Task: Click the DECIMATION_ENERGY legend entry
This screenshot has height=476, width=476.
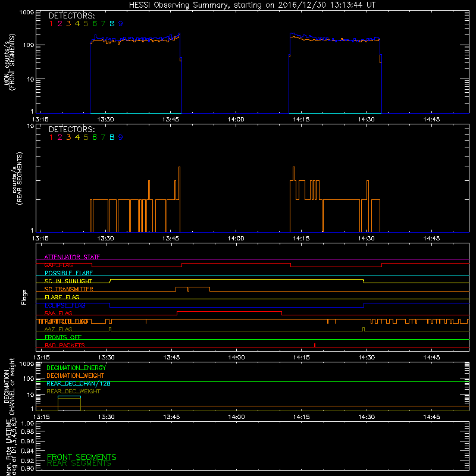Action: (76, 368)
